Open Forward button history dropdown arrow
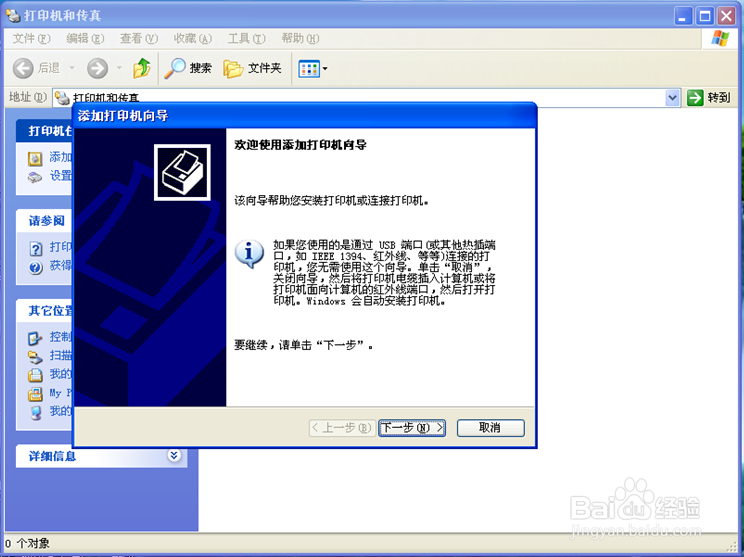The height and width of the screenshot is (557, 744). (119, 68)
